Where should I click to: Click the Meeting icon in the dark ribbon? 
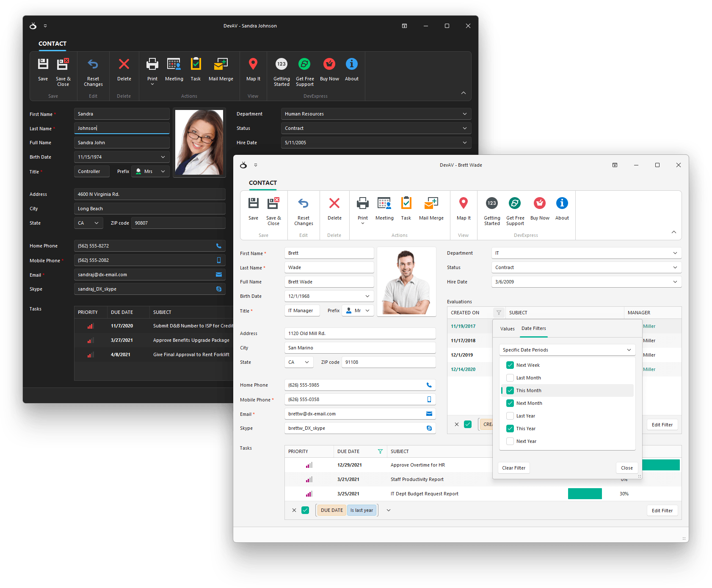(174, 65)
